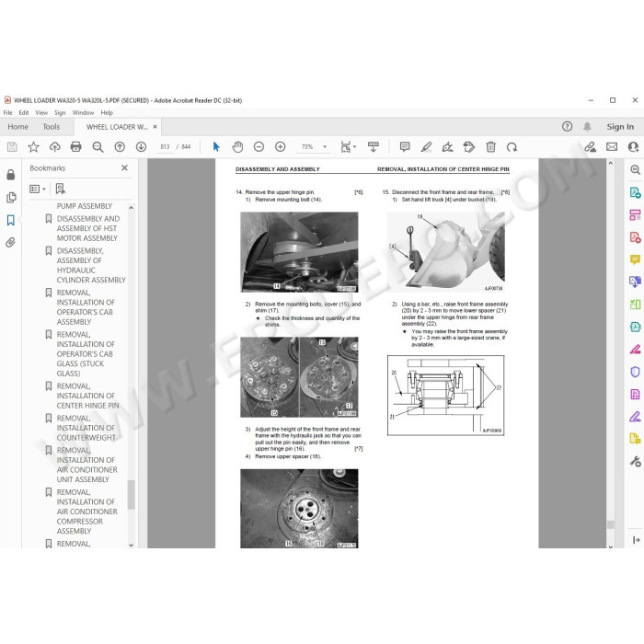Open bookmark Removal, Installation of Center Hinge Pin
The image size is (644, 644).
(87, 396)
